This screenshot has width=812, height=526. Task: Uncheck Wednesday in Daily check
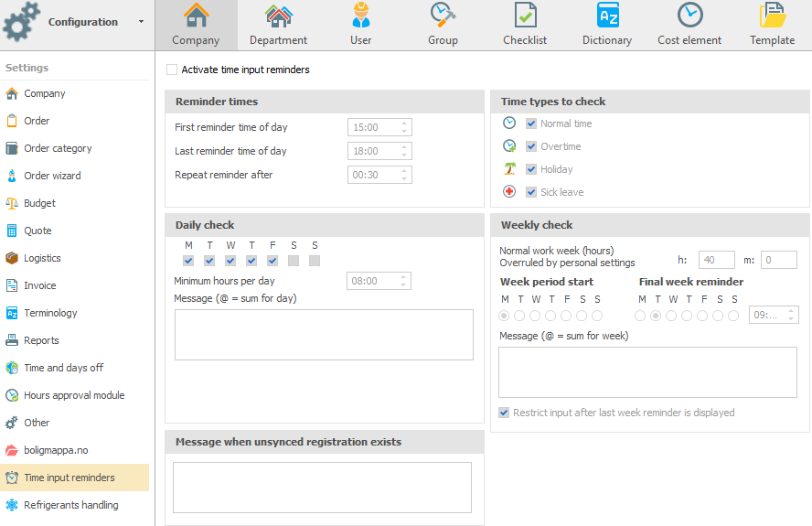click(x=230, y=261)
